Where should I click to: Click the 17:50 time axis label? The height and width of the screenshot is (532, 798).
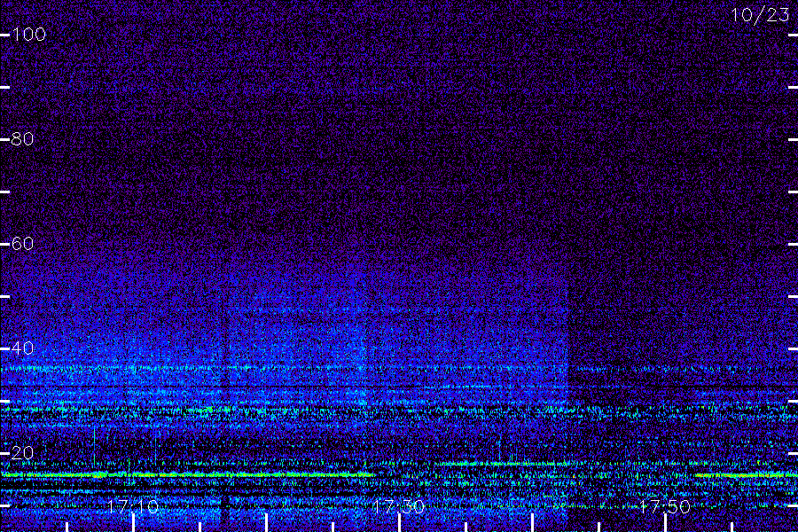665,506
